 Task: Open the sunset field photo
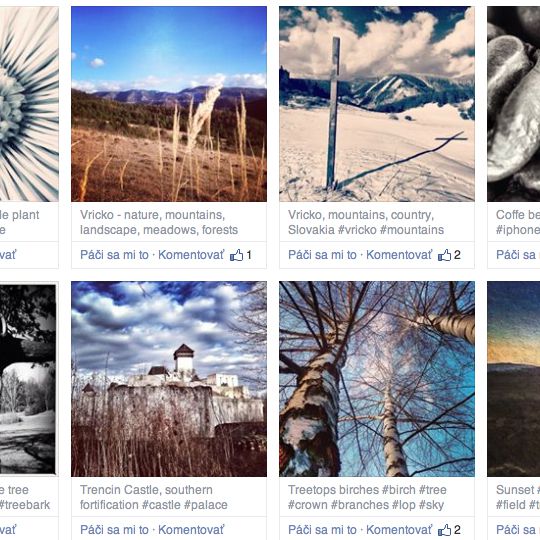coord(513,379)
